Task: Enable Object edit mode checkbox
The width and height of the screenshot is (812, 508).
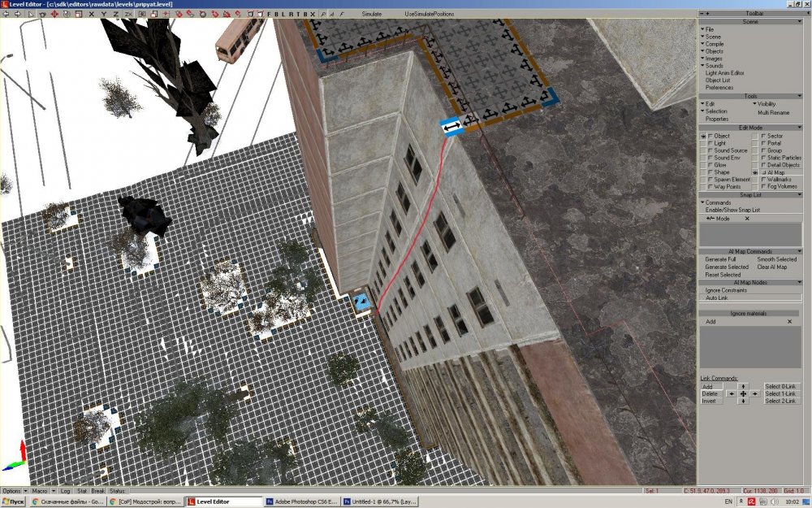Action: click(710, 136)
